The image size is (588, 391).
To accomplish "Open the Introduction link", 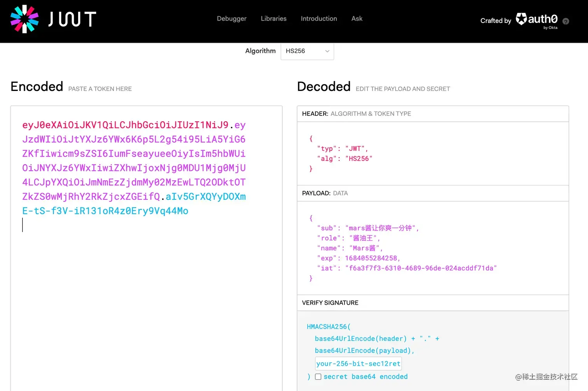I will click(x=319, y=19).
